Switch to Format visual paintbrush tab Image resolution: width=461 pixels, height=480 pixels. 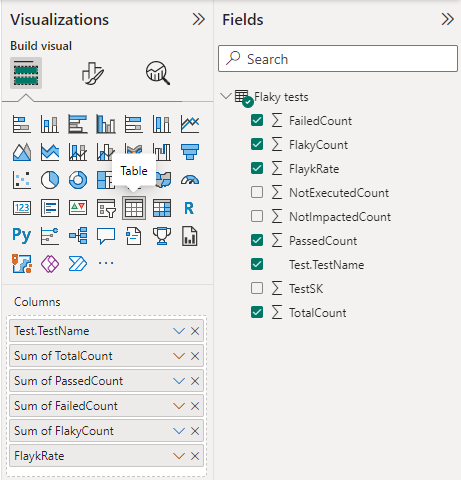click(x=93, y=73)
